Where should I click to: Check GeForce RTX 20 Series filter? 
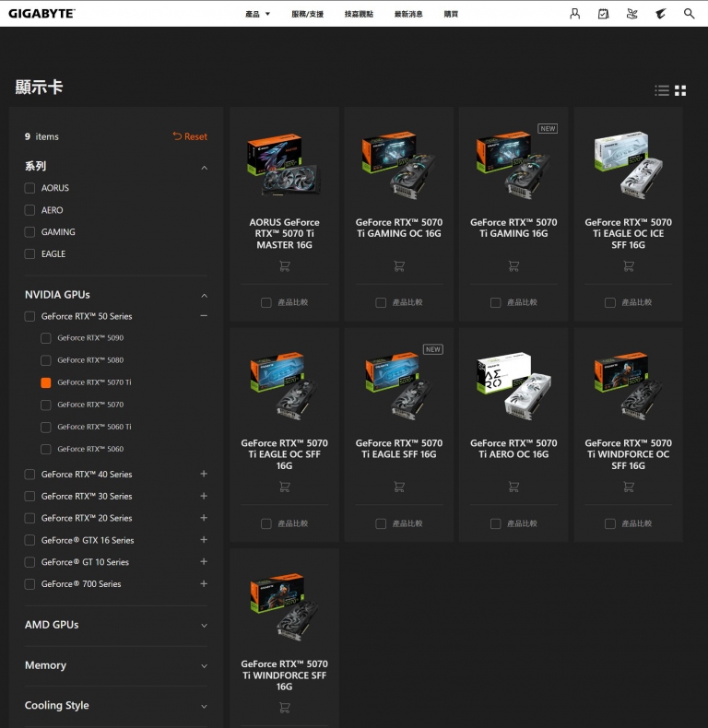(29, 518)
